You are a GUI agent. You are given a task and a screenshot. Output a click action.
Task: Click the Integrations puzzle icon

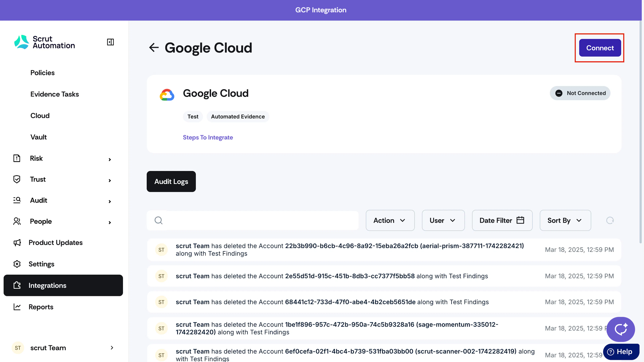point(17,285)
